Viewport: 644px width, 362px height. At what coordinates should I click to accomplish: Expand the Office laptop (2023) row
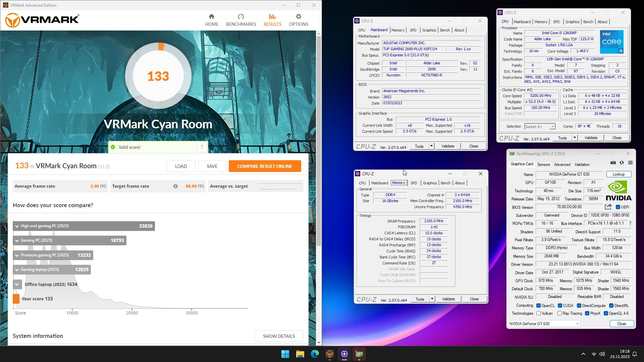click(17, 284)
